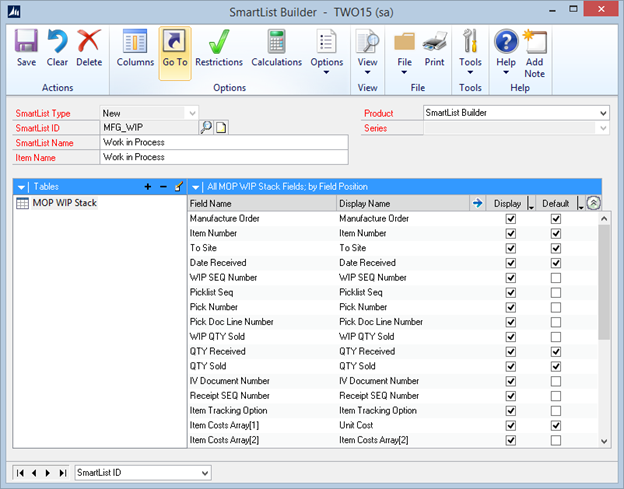The image size is (624, 489).
Task: Click the SmartList Name input field
Action: coord(224,142)
